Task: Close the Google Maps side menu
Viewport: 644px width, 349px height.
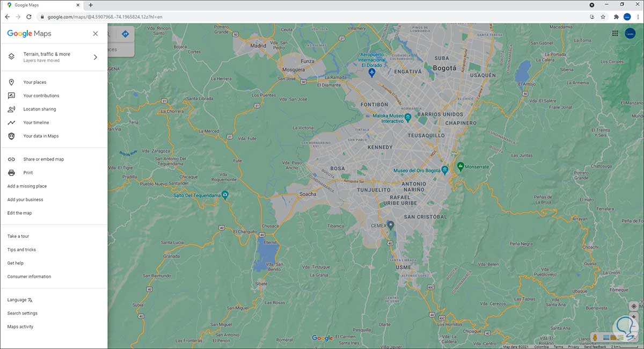Action: pyautogui.click(x=95, y=33)
